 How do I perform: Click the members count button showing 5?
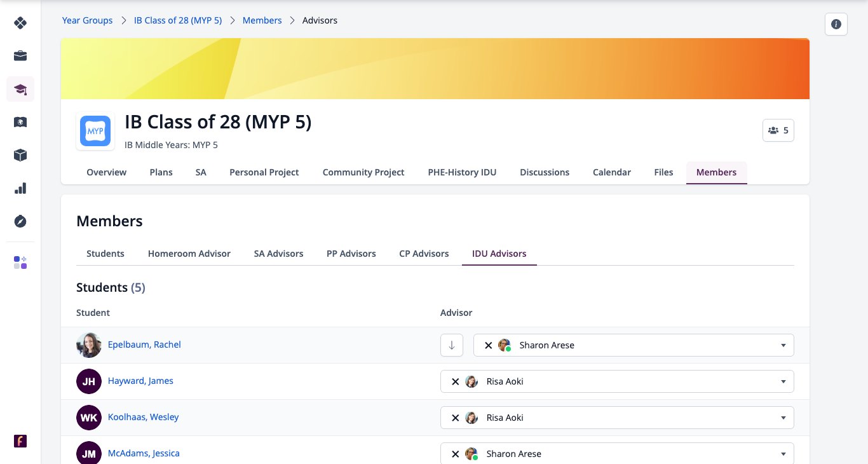pyautogui.click(x=778, y=130)
